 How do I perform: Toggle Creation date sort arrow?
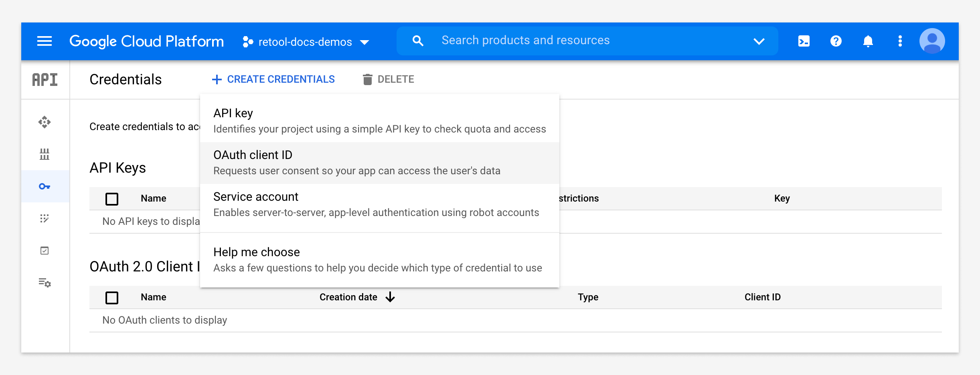pyautogui.click(x=390, y=297)
